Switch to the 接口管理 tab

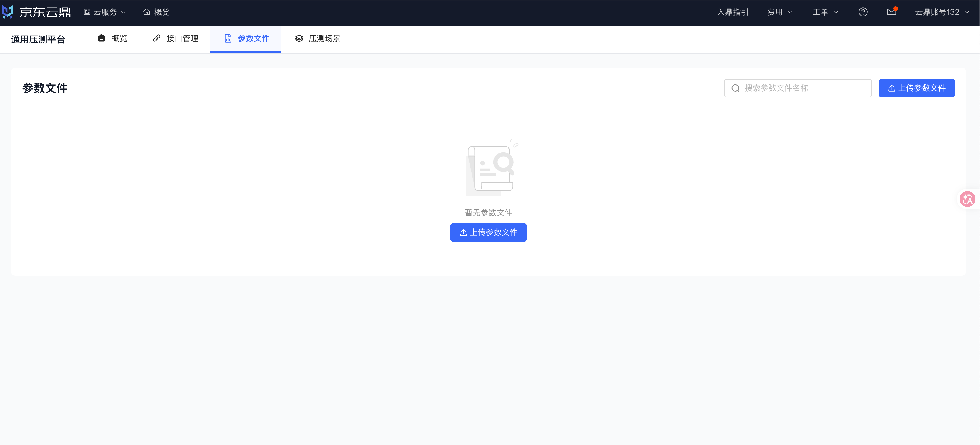175,38
